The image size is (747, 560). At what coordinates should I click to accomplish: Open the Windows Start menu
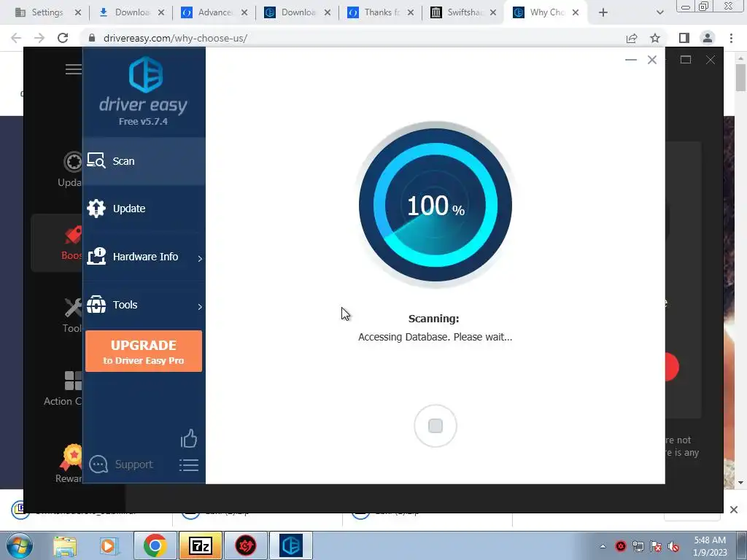(x=19, y=545)
